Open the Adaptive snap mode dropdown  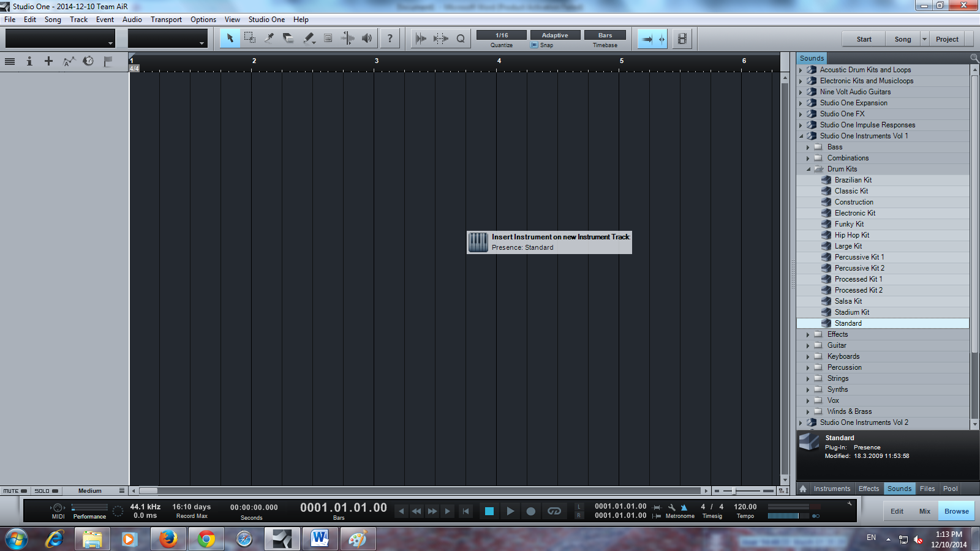[555, 35]
